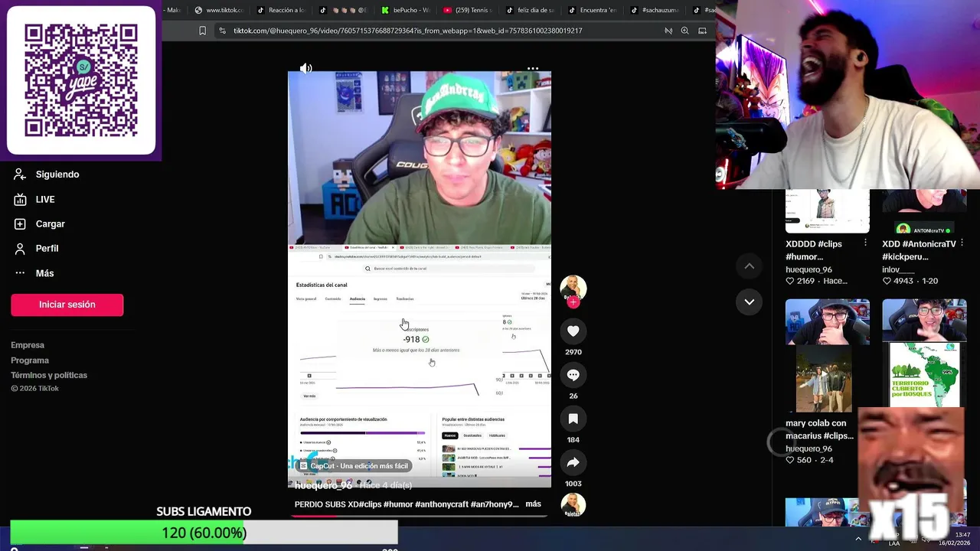
Task: Open the Territorio cubierto por bosques thumbnail
Action: pos(924,354)
